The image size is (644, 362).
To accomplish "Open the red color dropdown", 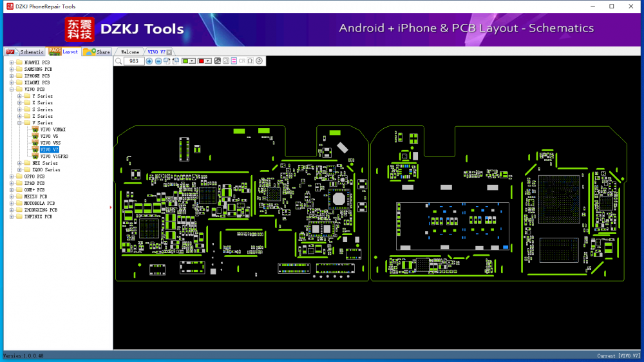I will click(x=208, y=61).
